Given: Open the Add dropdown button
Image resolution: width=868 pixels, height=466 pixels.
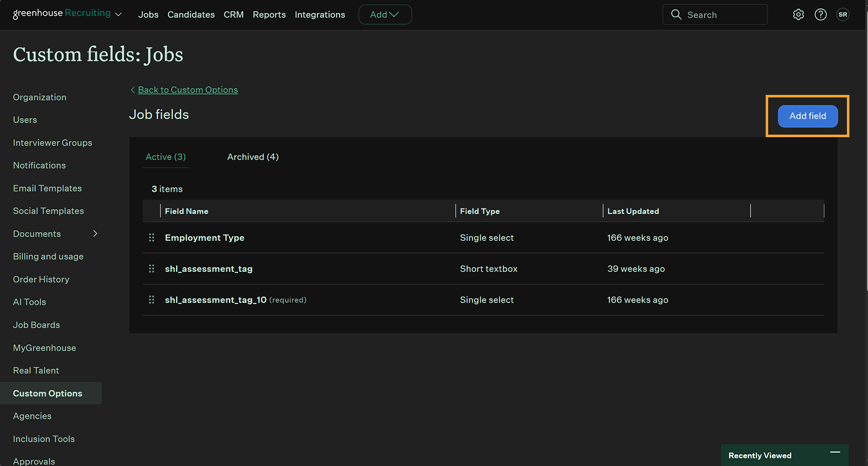Looking at the screenshot, I should click(x=385, y=14).
